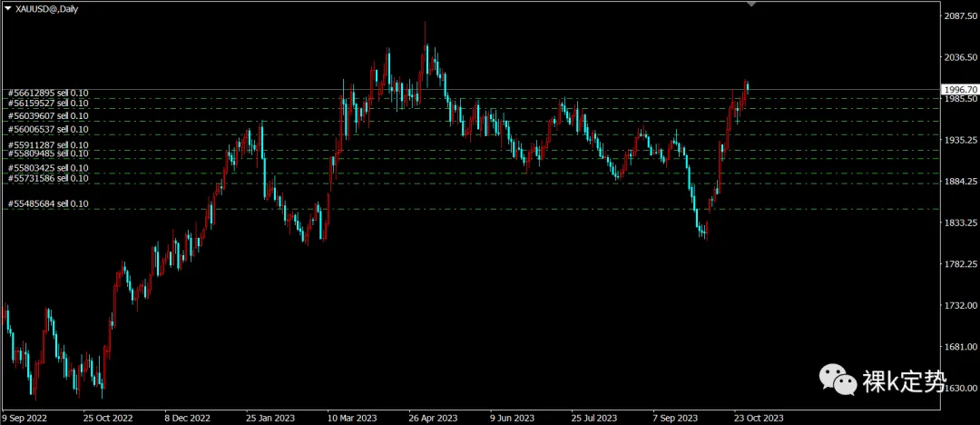
Task: Click the 1833.25 price scale label
Action: click(961, 222)
